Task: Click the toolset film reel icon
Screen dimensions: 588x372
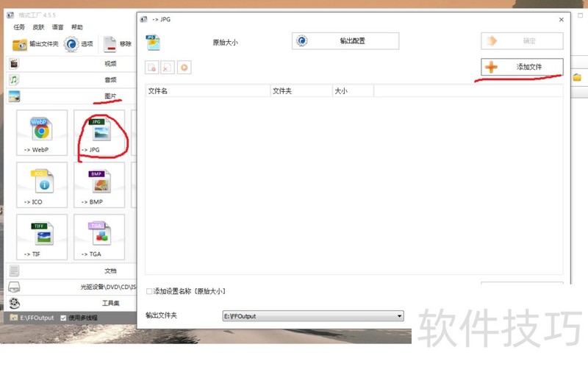Action: [x=14, y=303]
